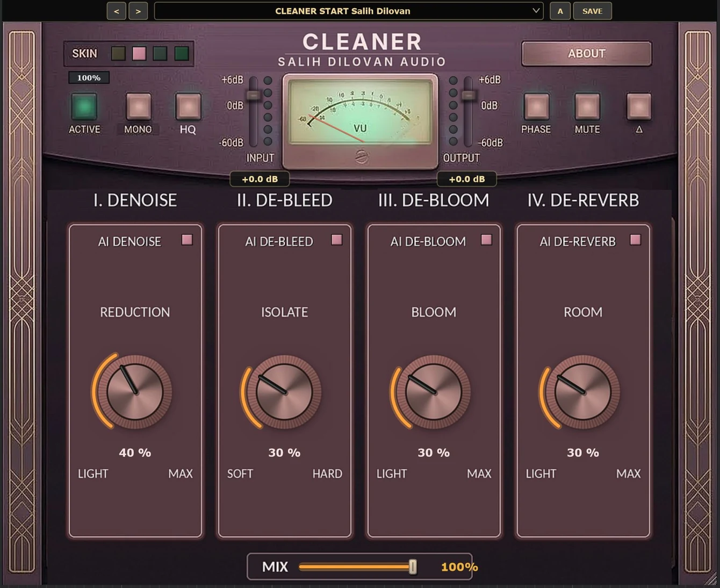
Task: Click the 30 % bloom value
Action: point(434,453)
